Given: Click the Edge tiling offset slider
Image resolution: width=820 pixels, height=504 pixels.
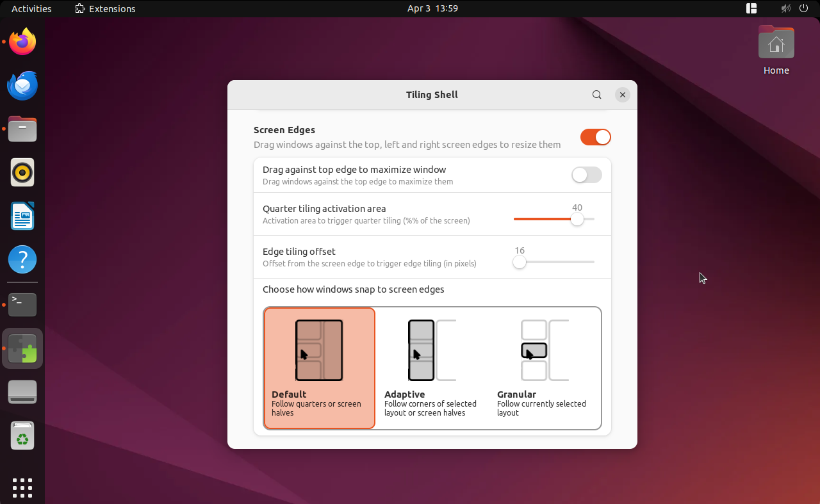Looking at the screenshot, I should point(554,262).
